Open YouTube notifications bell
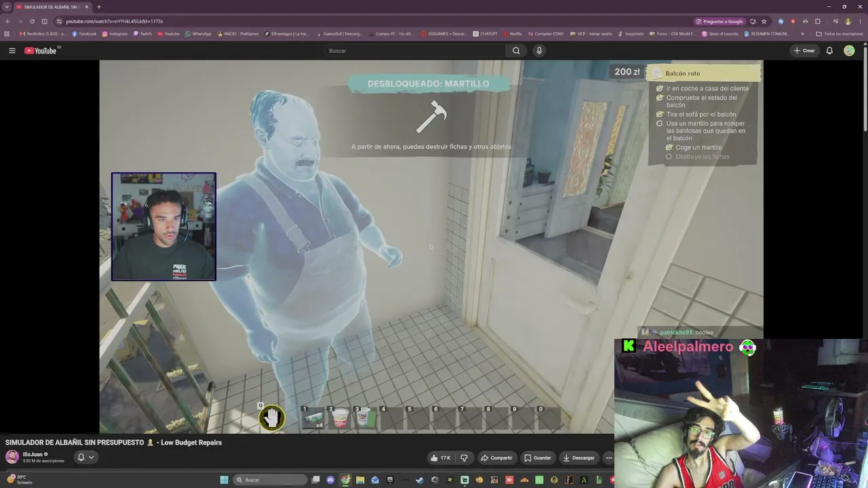The height and width of the screenshot is (488, 868). click(x=829, y=51)
